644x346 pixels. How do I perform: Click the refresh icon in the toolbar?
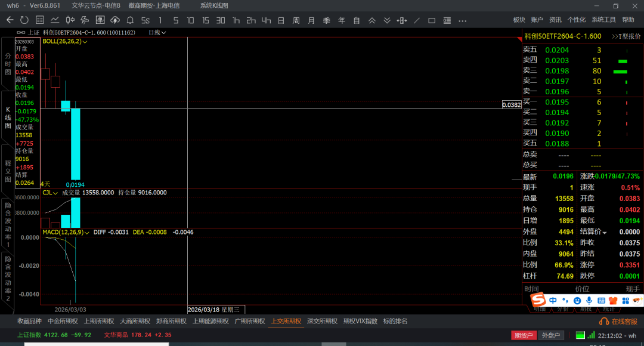click(24, 20)
